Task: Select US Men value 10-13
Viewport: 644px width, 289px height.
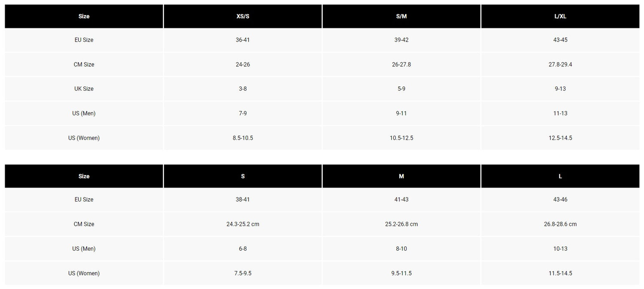Action: click(x=560, y=249)
